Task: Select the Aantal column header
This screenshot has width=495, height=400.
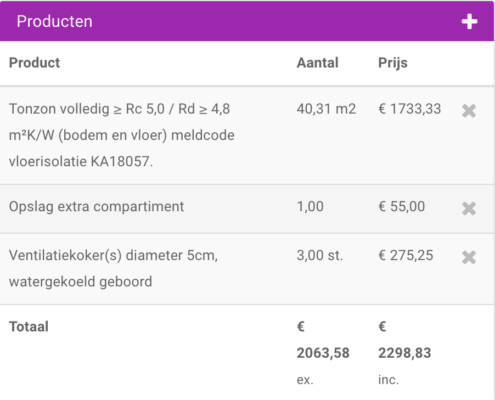Action: tap(317, 63)
